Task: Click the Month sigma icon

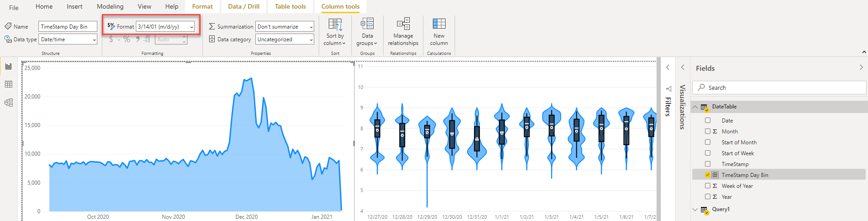Action: coord(715,132)
